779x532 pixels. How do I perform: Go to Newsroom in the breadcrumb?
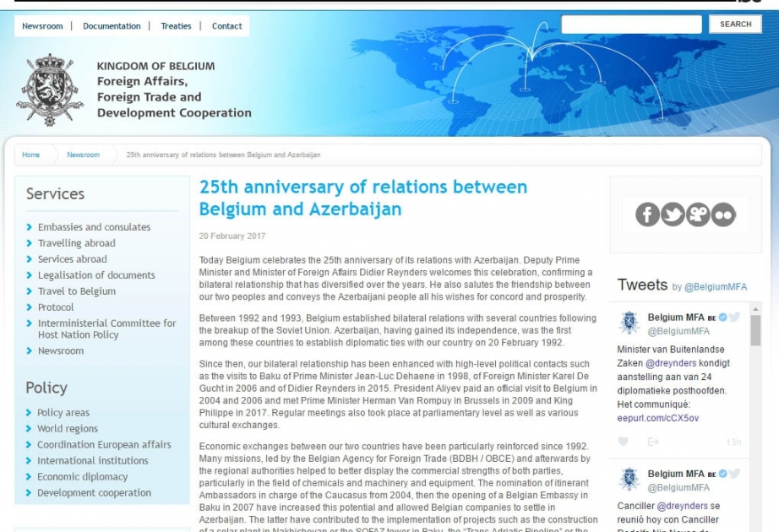83,155
